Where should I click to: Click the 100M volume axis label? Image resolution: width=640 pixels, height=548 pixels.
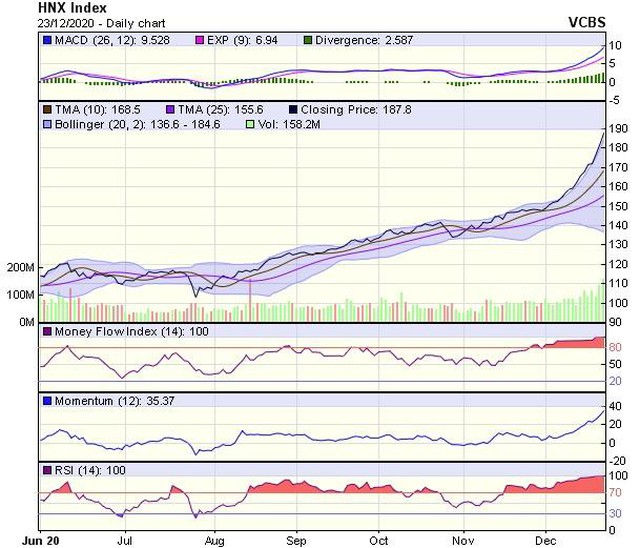tap(20, 295)
